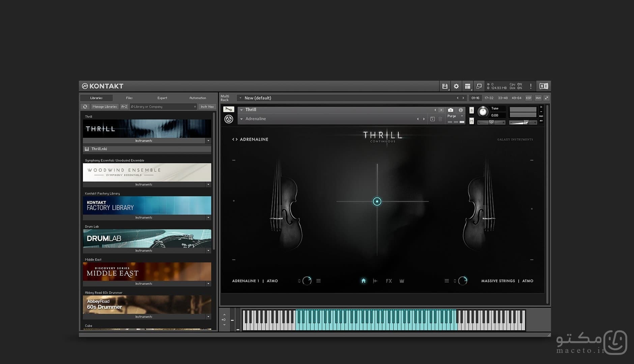Toggle aux sends button in rack header
634x364 pixels.
(x=538, y=98)
